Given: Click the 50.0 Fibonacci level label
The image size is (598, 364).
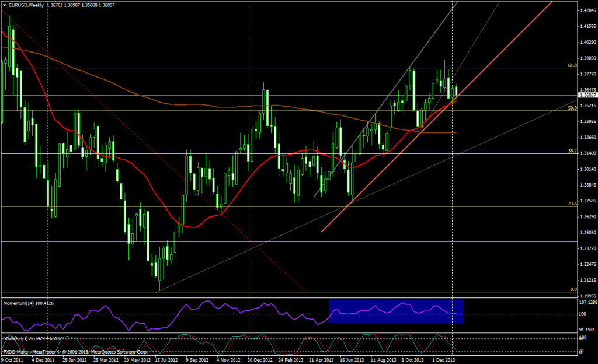Looking at the screenshot, I should [x=572, y=108].
